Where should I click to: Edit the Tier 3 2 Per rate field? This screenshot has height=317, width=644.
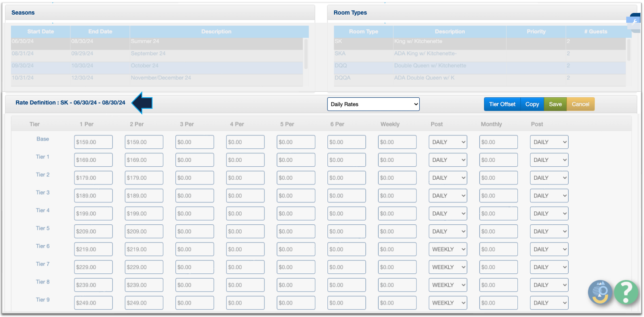click(x=144, y=196)
